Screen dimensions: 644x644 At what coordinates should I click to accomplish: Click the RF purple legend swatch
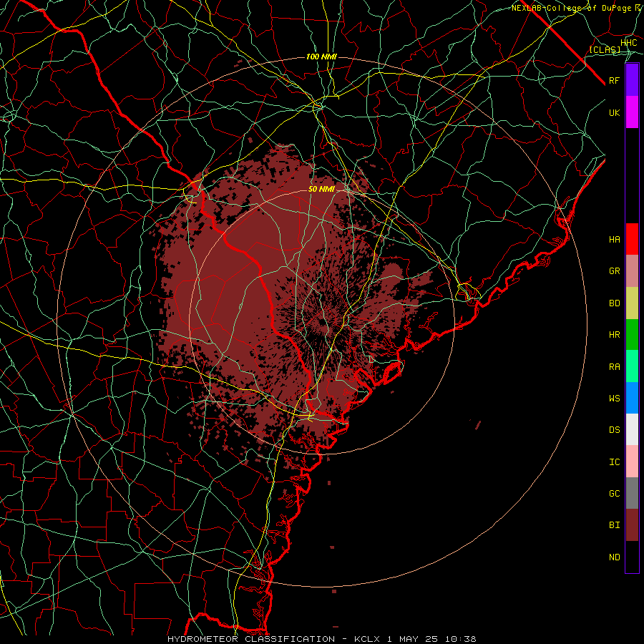coord(632,80)
